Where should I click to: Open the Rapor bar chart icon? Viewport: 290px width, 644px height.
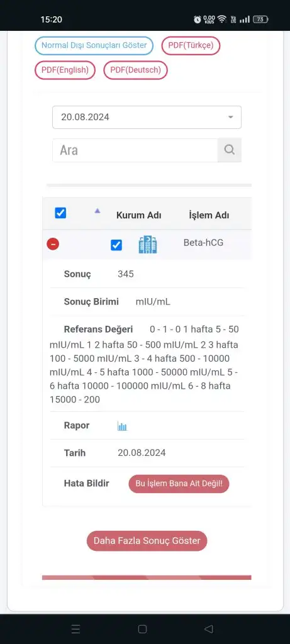click(x=122, y=426)
